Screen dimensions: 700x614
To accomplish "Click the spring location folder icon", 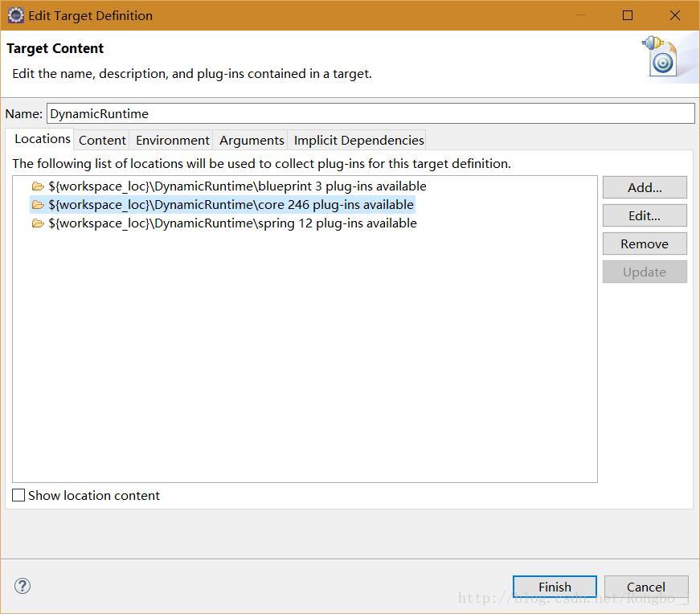I will (38, 223).
